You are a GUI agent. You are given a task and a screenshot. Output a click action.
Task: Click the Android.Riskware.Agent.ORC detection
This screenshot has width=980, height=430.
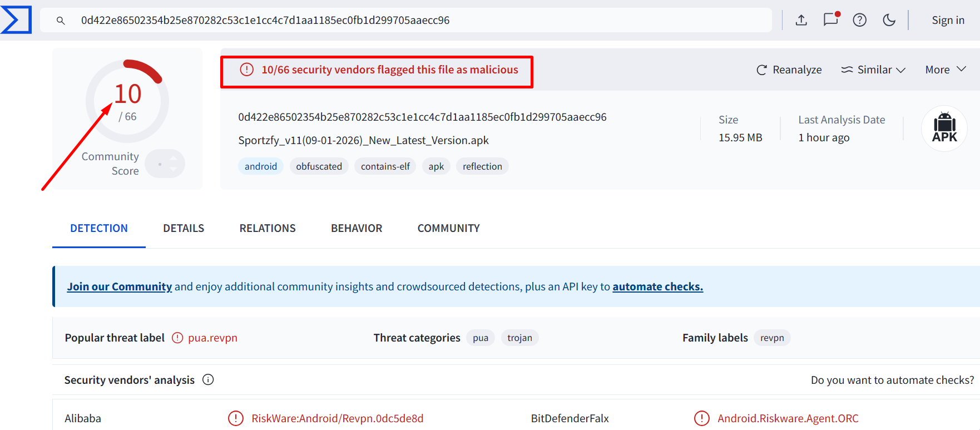(788, 418)
